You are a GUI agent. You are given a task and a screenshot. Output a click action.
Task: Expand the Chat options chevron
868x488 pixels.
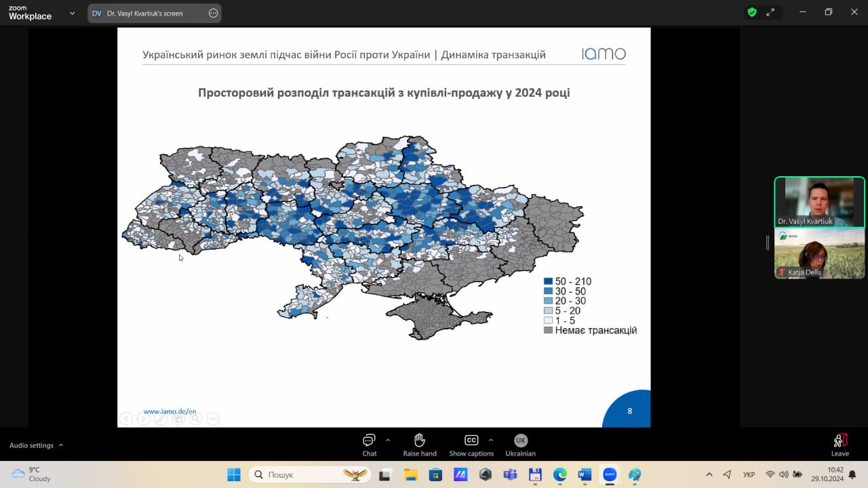388,439
